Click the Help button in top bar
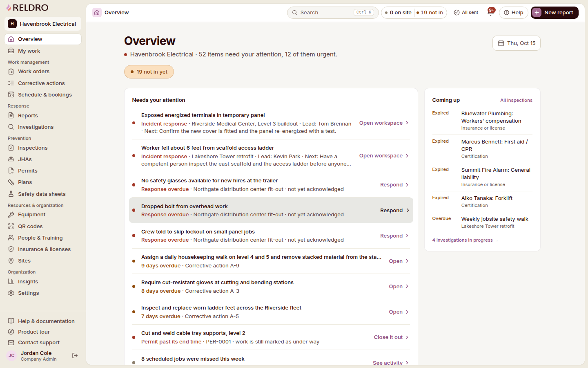The height and width of the screenshot is (368, 588). pos(514,13)
